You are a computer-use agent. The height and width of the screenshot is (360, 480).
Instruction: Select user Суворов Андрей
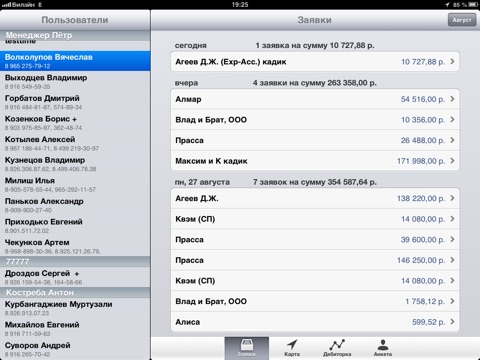point(75,349)
